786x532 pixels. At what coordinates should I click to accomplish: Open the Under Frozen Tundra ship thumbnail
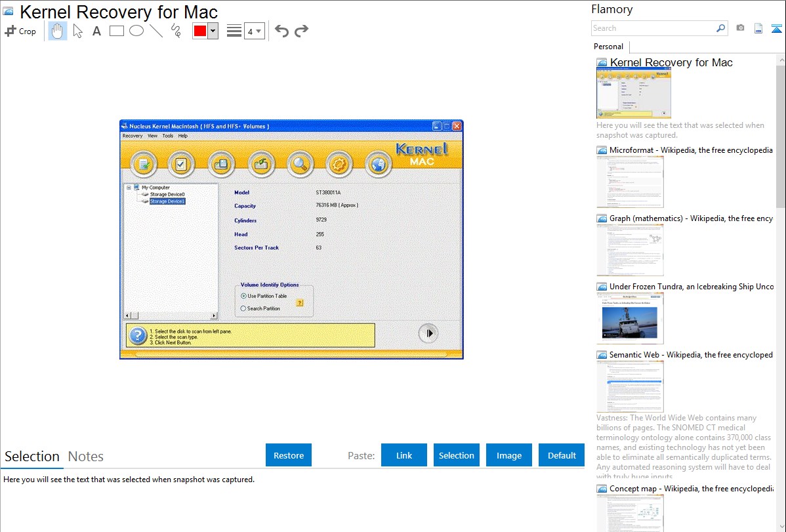pyautogui.click(x=630, y=318)
